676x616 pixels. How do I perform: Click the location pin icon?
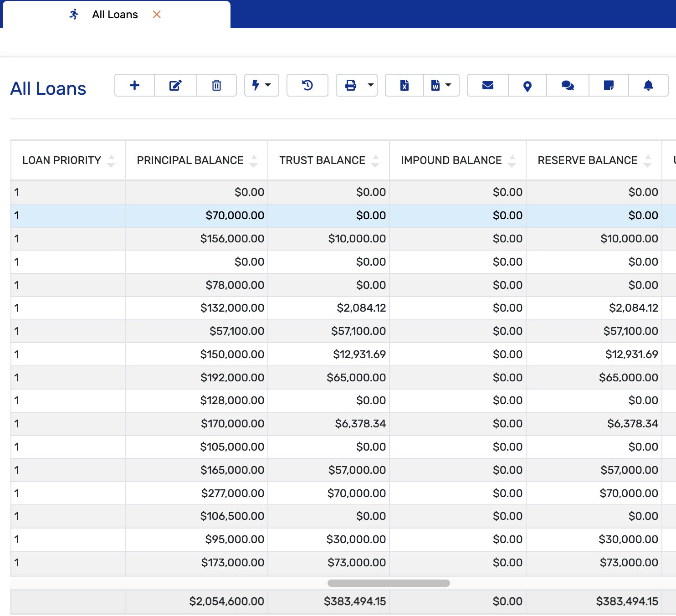pos(527,85)
